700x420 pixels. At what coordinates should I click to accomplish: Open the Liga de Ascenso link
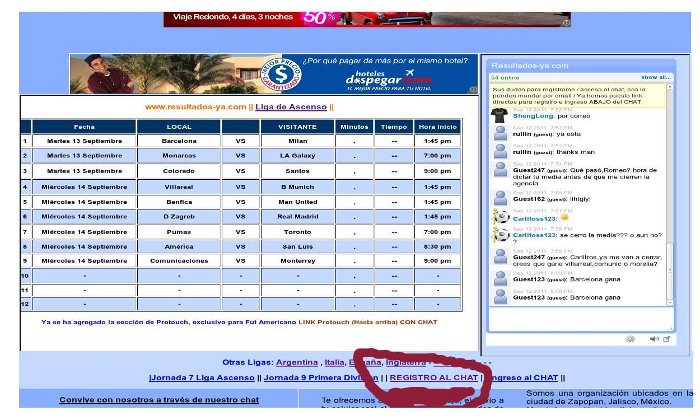pos(292,107)
